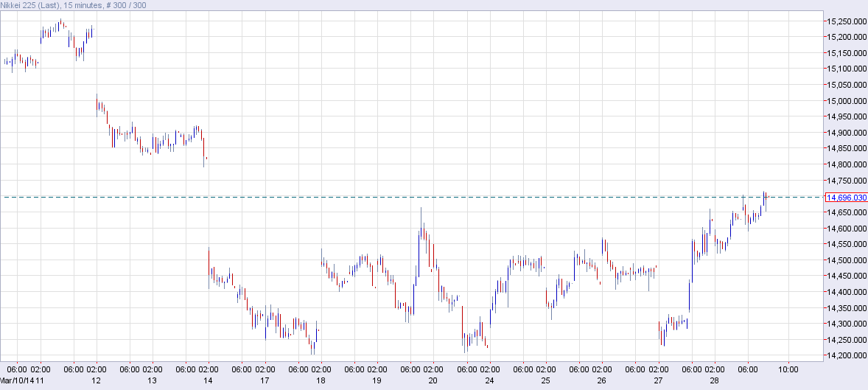The image size is (868, 390).
Task: Click the date label 28 on time axis
Action: (714, 380)
